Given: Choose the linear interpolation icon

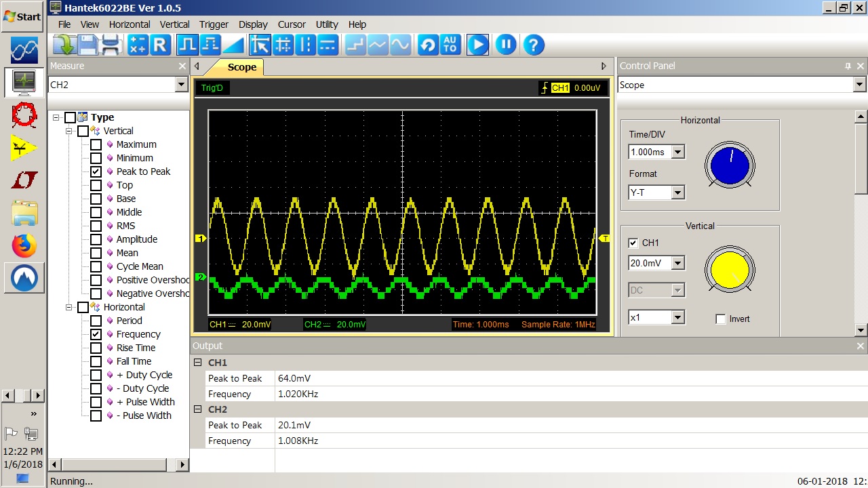Looking at the screenshot, I should pos(378,45).
